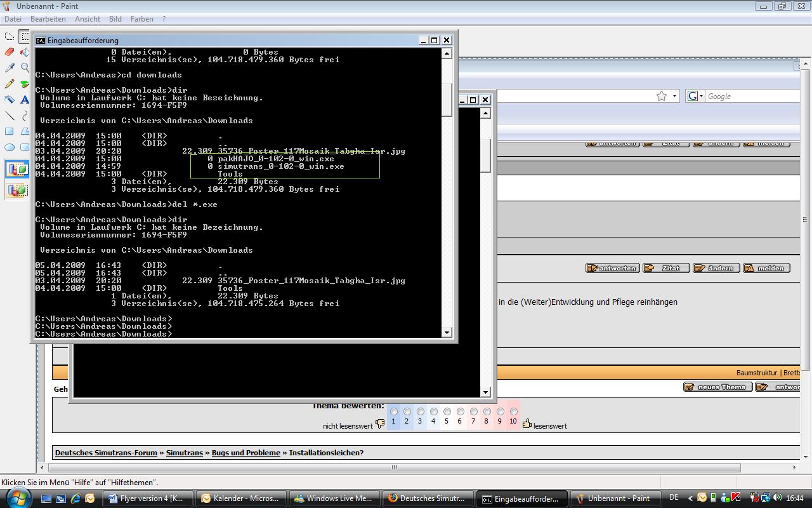Launch Internet Explorer from quick launch

75,498
